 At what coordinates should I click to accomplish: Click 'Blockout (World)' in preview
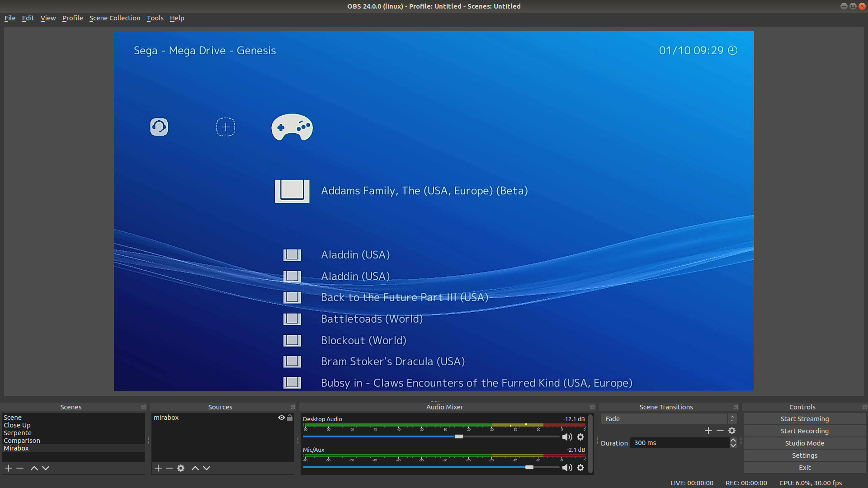click(x=363, y=340)
